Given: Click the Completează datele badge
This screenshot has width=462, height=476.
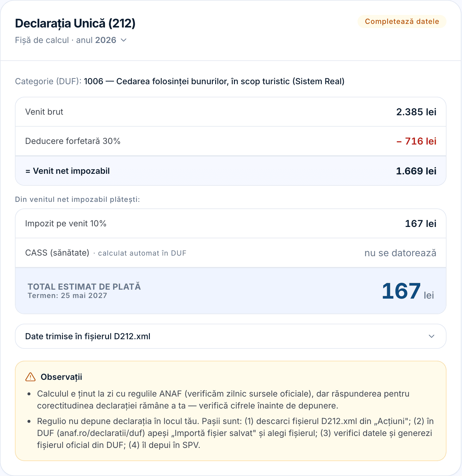Looking at the screenshot, I should [402, 22].
